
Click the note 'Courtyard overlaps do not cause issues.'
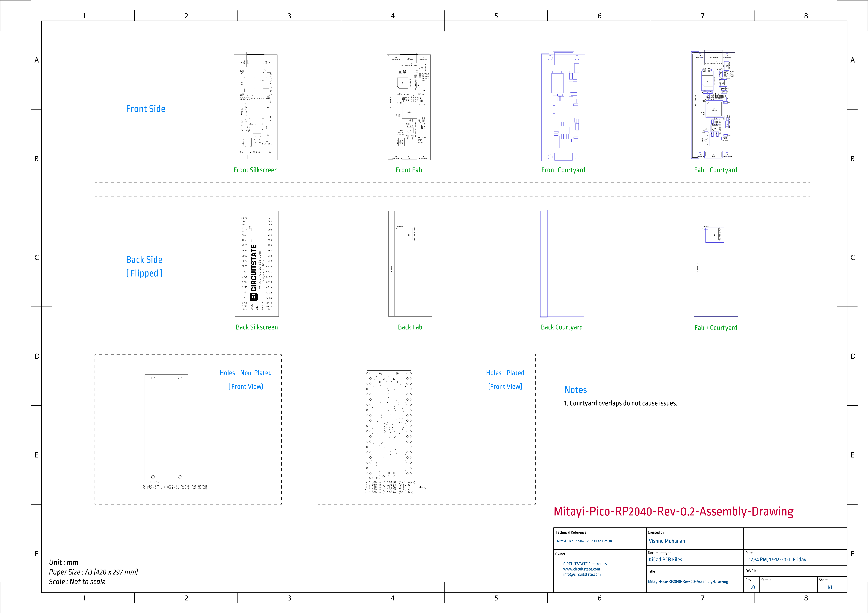click(x=623, y=403)
